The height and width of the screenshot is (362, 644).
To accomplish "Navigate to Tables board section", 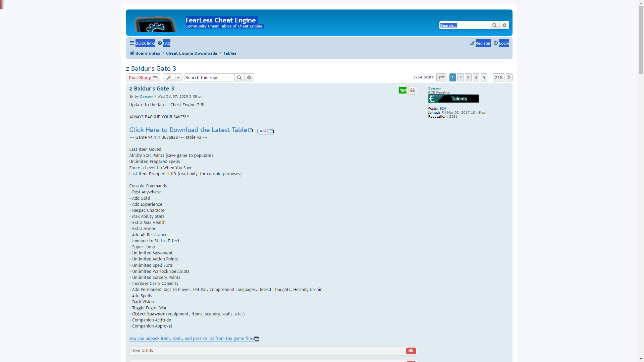I will pos(229,53).
